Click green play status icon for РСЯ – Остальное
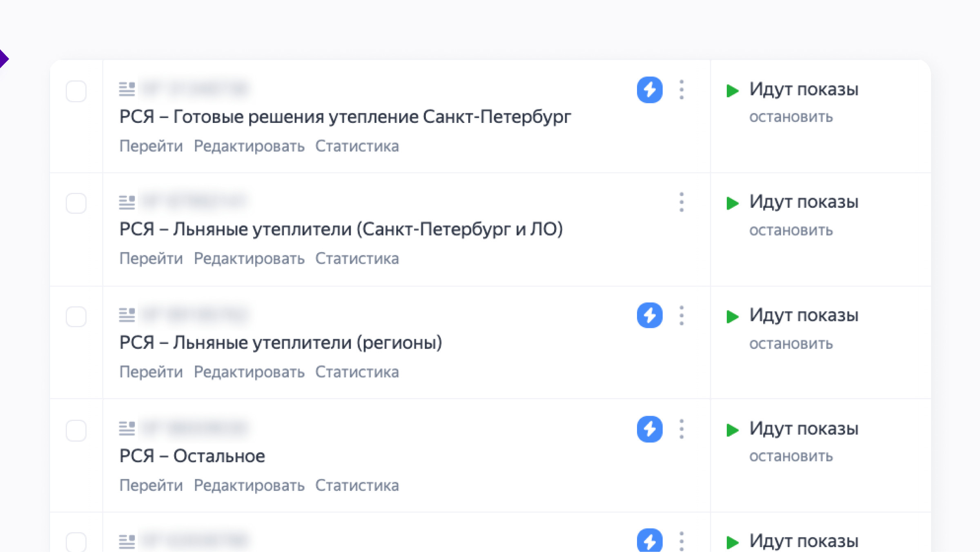This screenshot has width=980, height=552. point(733,430)
